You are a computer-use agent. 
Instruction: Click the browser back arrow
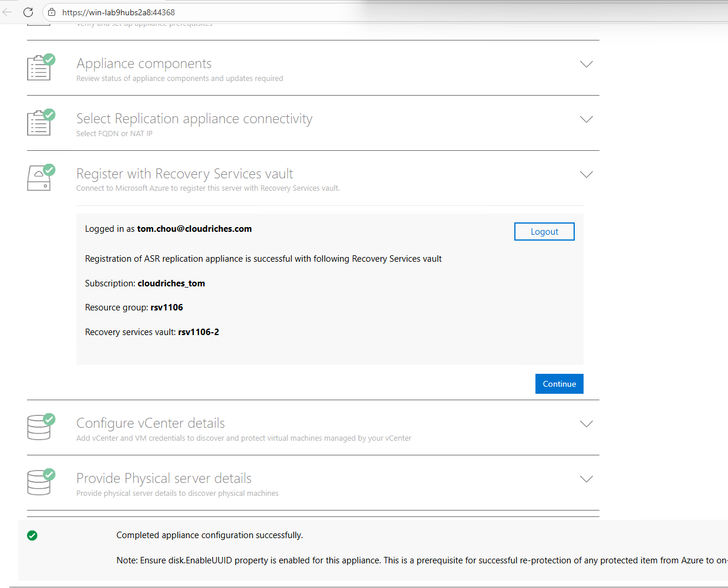coord(8,12)
